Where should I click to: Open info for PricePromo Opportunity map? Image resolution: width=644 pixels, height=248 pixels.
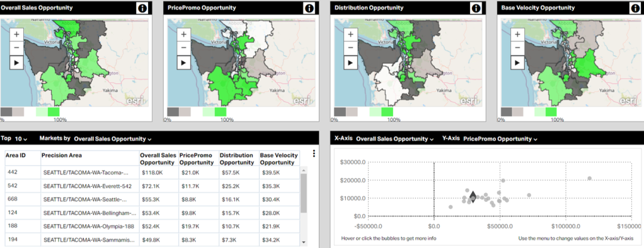pos(309,8)
